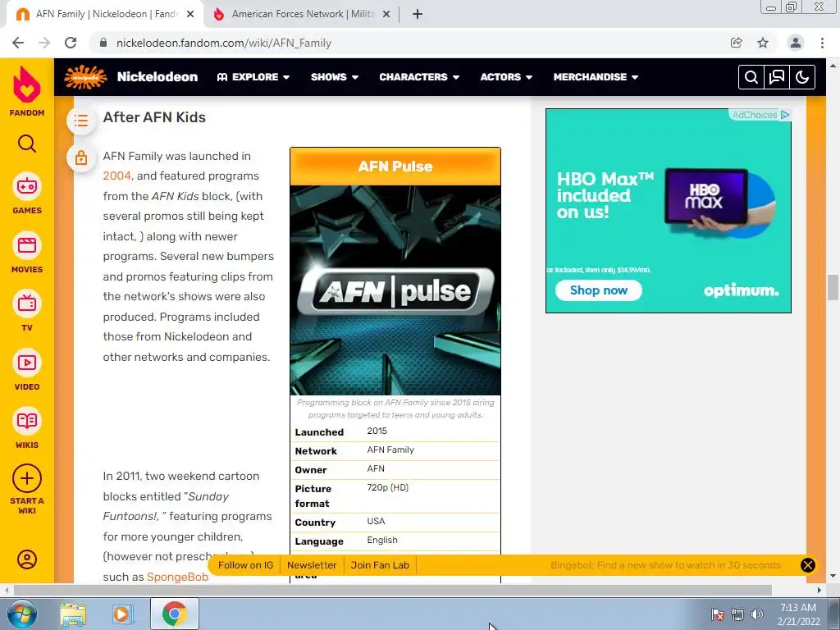Reload the current page
The height and width of the screenshot is (630, 840).
point(71,43)
